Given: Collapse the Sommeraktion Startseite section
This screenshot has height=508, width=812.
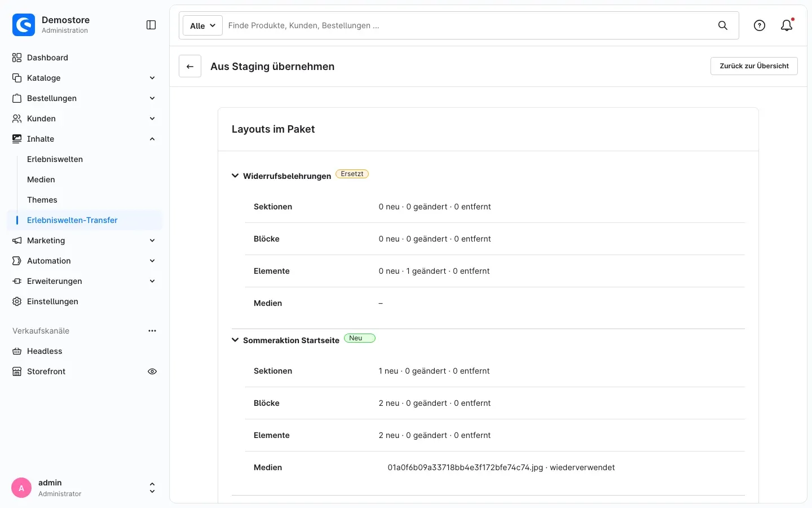Looking at the screenshot, I should pyautogui.click(x=235, y=340).
